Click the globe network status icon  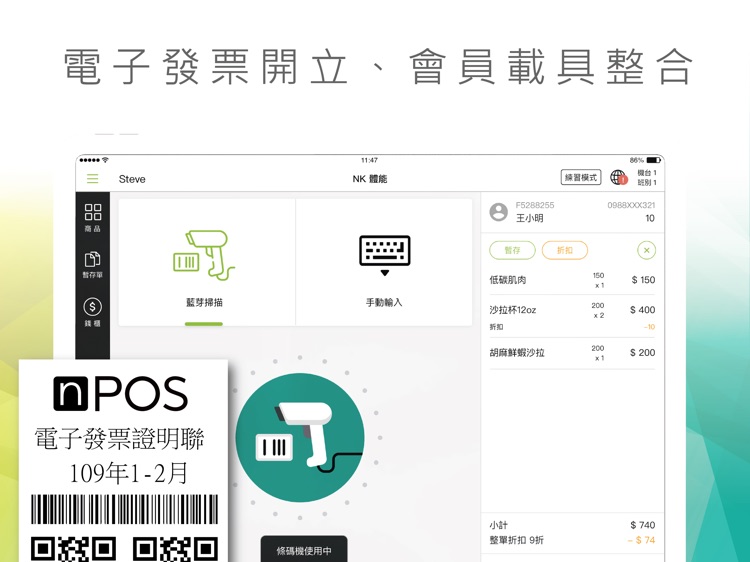point(618,177)
